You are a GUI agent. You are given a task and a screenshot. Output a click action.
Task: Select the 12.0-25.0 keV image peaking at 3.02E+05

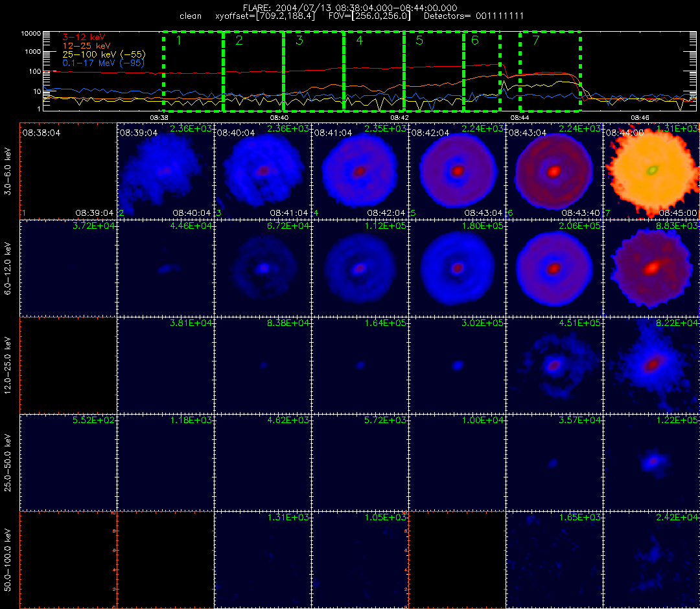[x=457, y=365]
